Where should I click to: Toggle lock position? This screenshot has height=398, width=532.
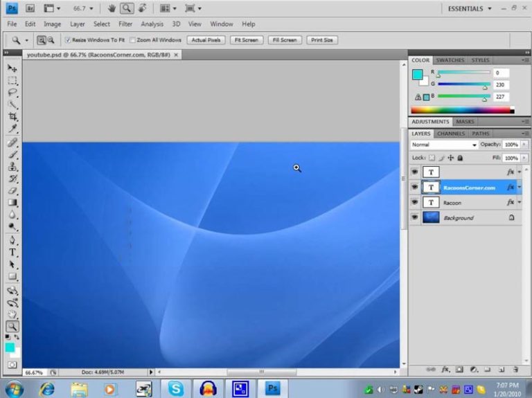coord(450,158)
